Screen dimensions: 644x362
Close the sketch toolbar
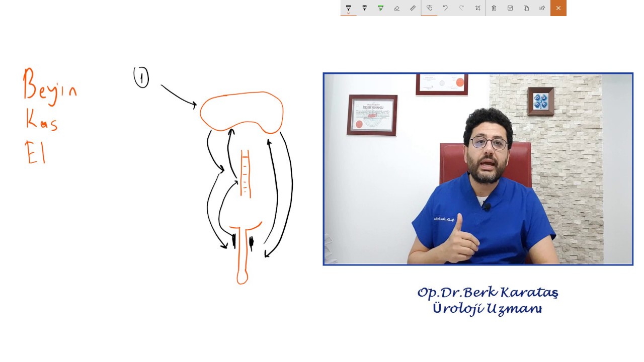point(558,8)
